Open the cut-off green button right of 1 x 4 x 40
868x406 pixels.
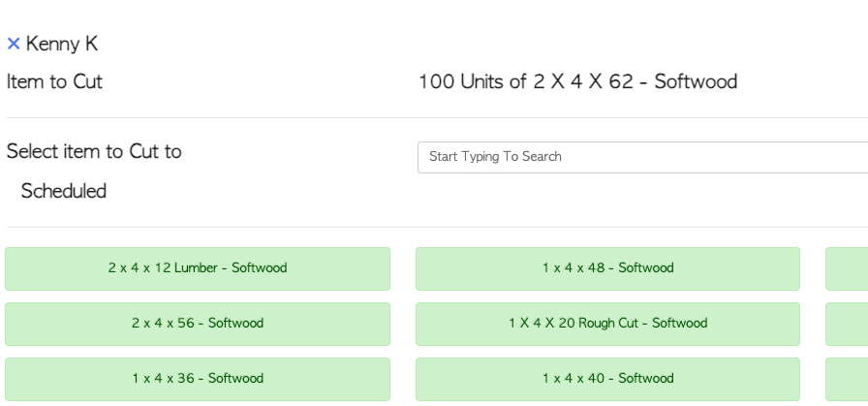(847, 380)
